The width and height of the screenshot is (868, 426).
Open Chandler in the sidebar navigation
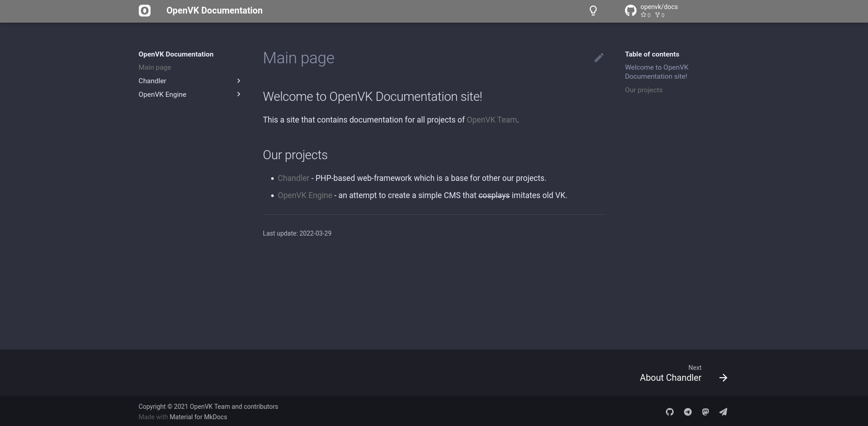click(152, 81)
